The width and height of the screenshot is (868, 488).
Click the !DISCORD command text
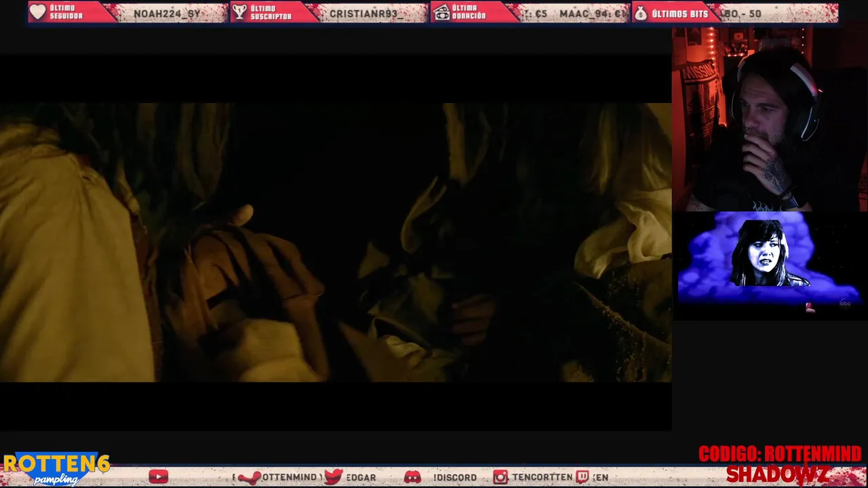tap(455, 477)
